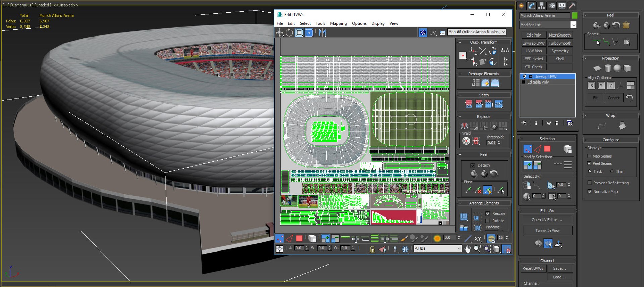644x287 pixels.
Task: Click the Point-to-Point Seams icon
Action: click(606, 42)
